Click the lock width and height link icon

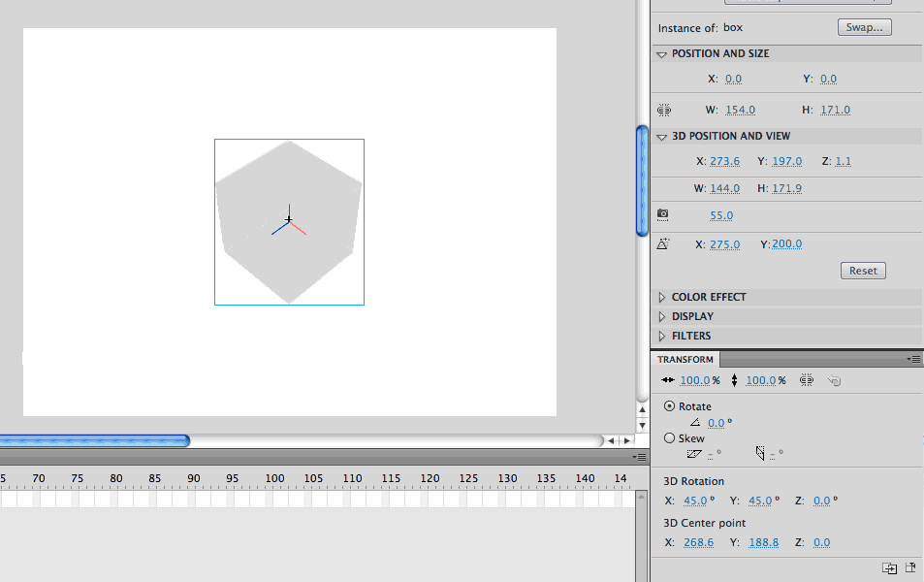(664, 111)
